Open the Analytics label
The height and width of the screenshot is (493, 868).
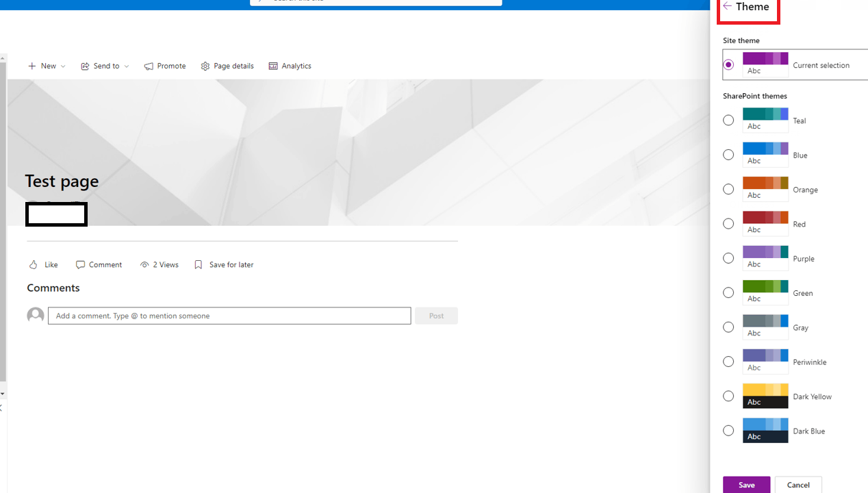tap(296, 66)
